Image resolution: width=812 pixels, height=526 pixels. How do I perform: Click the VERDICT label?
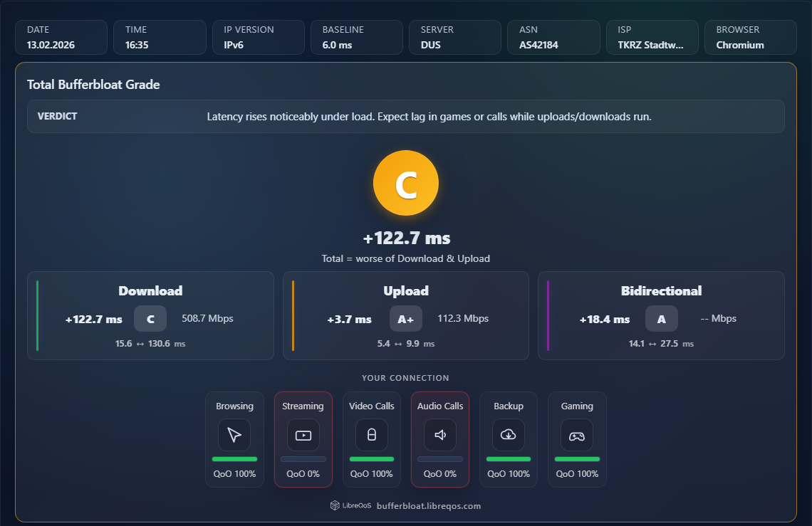[x=57, y=116]
